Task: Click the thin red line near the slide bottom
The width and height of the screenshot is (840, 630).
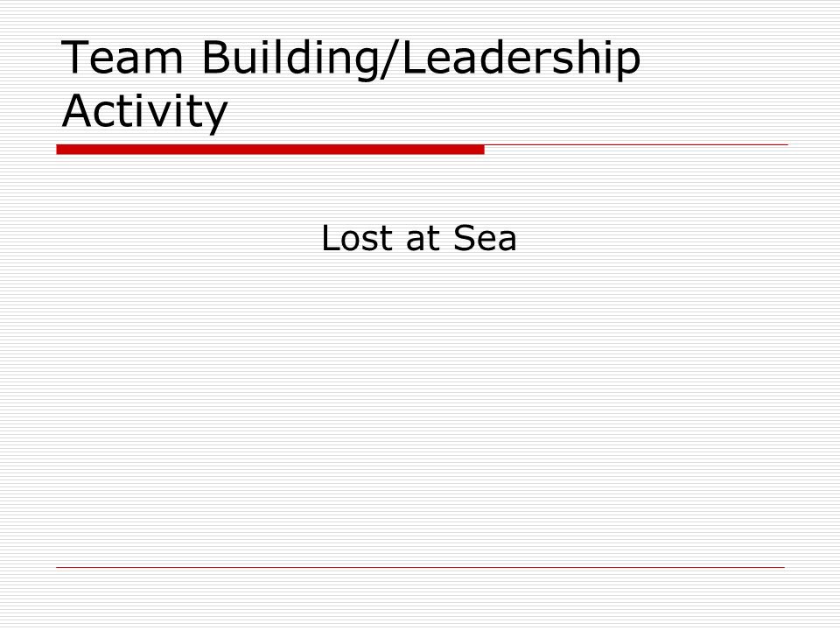Action: [x=421, y=567]
